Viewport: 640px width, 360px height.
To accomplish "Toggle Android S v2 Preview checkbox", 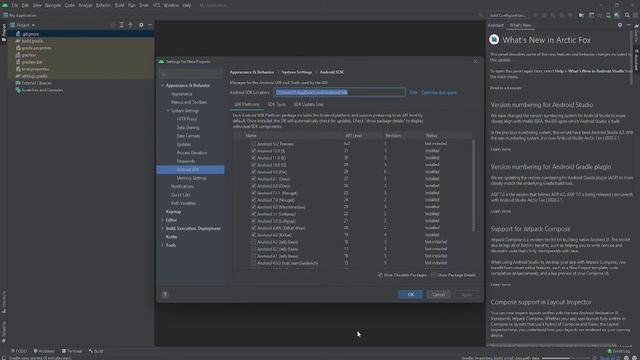I will point(253,144).
